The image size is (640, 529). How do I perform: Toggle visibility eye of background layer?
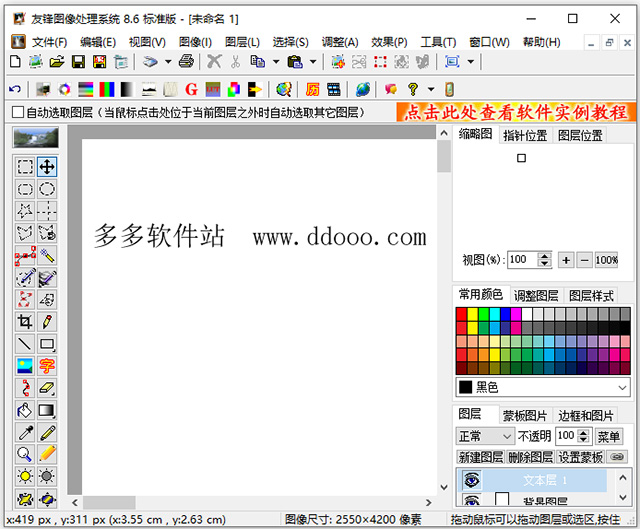pyautogui.click(x=471, y=500)
